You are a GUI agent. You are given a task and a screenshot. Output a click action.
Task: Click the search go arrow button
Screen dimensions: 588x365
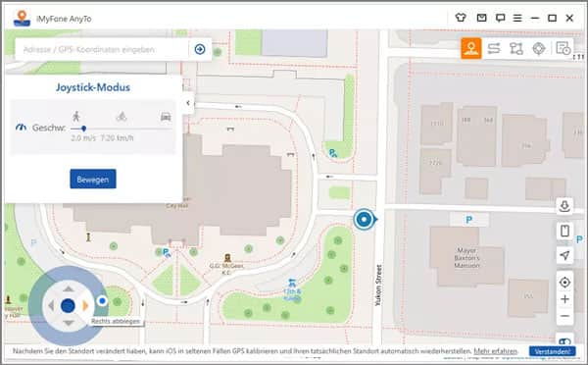pyautogui.click(x=200, y=49)
